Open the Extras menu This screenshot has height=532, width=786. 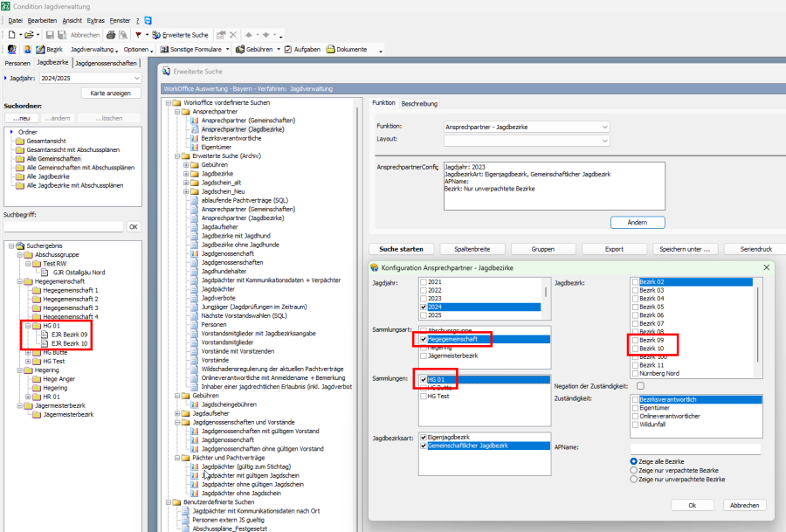[94, 19]
